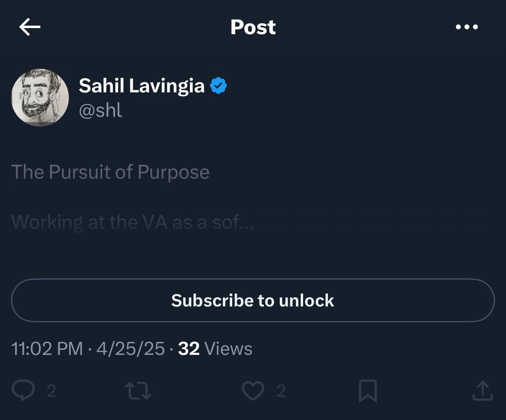Viewport: 506px width, 420px height.
Task: Tap the 11:02 PM timestamp
Action: click(x=47, y=348)
